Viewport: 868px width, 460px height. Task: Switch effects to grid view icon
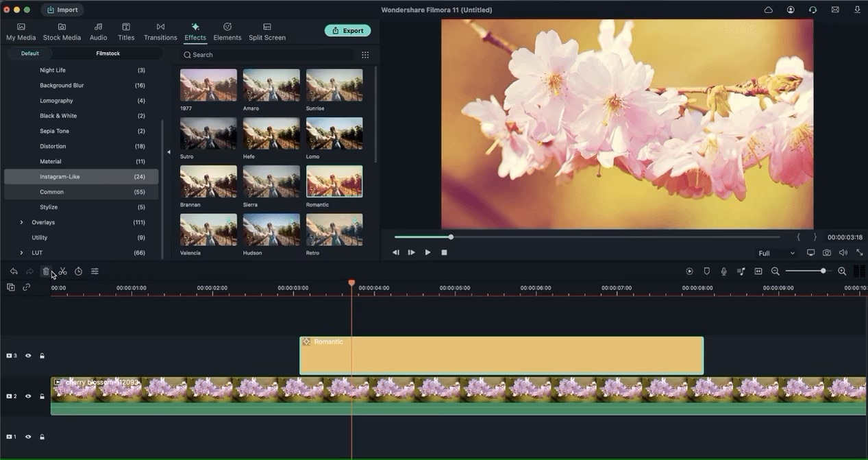[365, 55]
